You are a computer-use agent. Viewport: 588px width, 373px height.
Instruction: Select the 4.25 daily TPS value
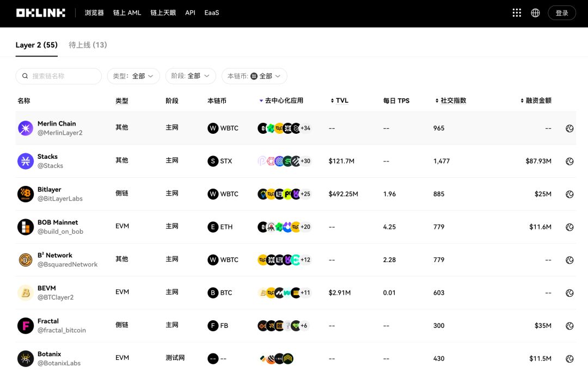(x=389, y=227)
